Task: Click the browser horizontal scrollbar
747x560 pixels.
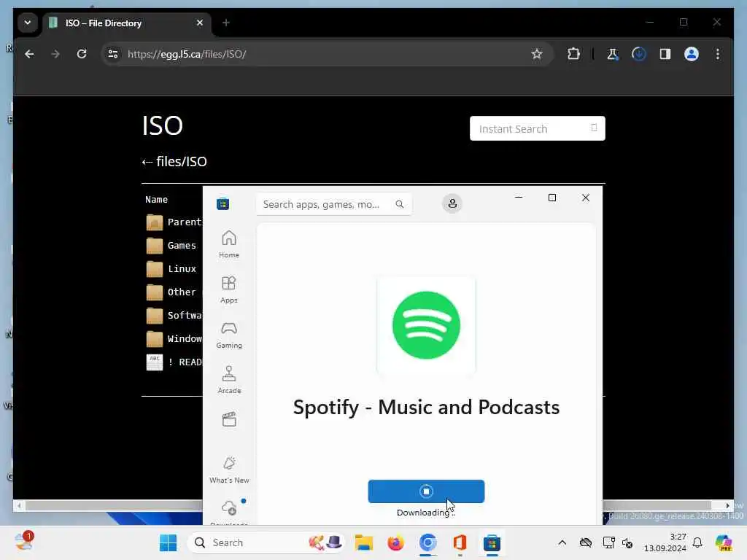Action: tap(113, 505)
